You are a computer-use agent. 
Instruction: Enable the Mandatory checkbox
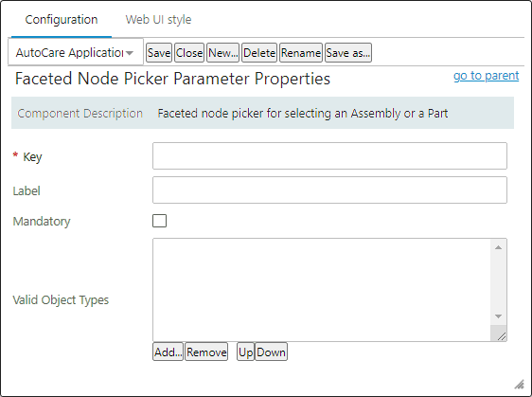159,221
